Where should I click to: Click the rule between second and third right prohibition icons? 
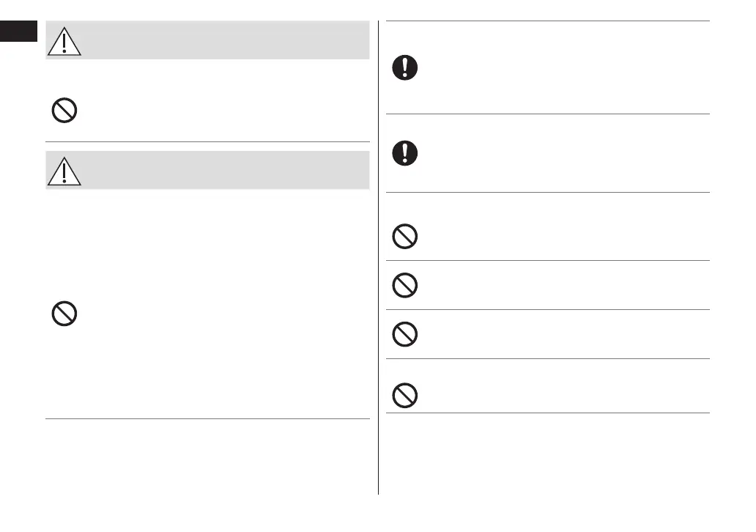[547, 309]
